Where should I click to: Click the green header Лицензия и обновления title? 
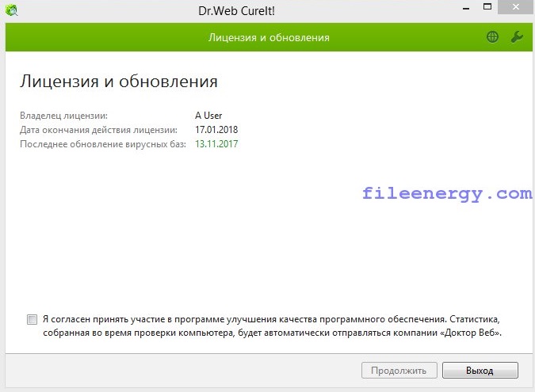(269, 37)
